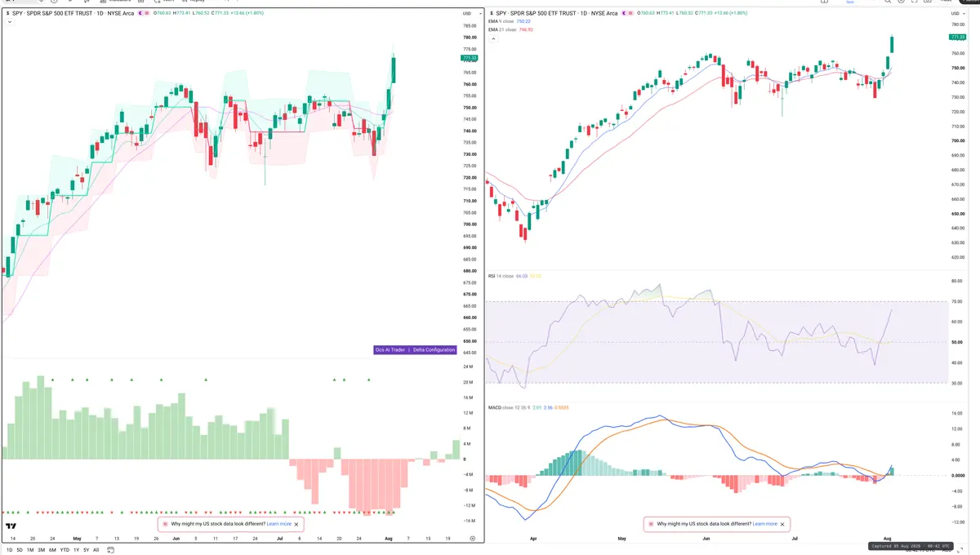
Task: Select the 1M time range
Action: [30, 550]
